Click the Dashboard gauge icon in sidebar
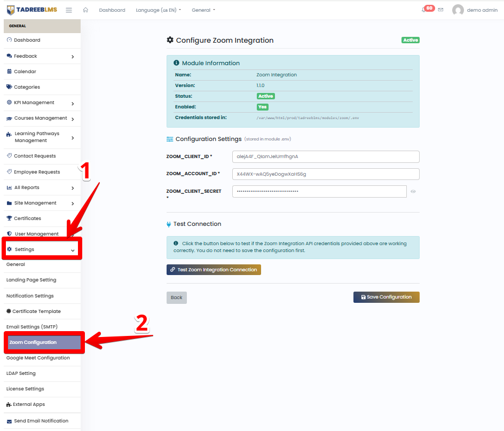The width and height of the screenshot is (504, 431). pos(9,40)
